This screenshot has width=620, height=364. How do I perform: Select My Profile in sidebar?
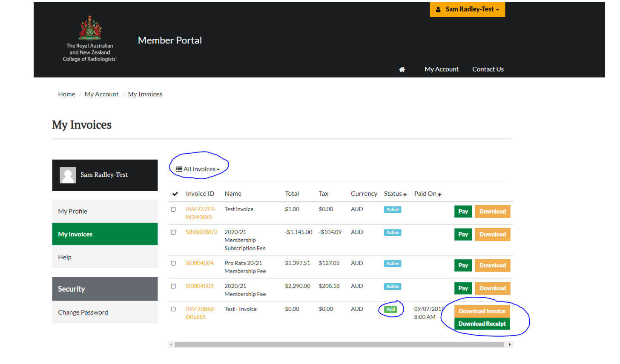pyautogui.click(x=105, y=211)
